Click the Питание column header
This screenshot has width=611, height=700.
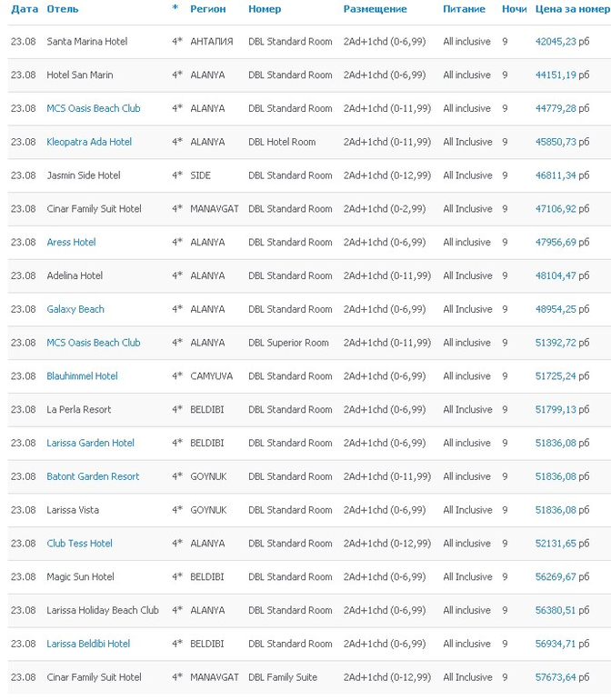click(x=464, y=9)
